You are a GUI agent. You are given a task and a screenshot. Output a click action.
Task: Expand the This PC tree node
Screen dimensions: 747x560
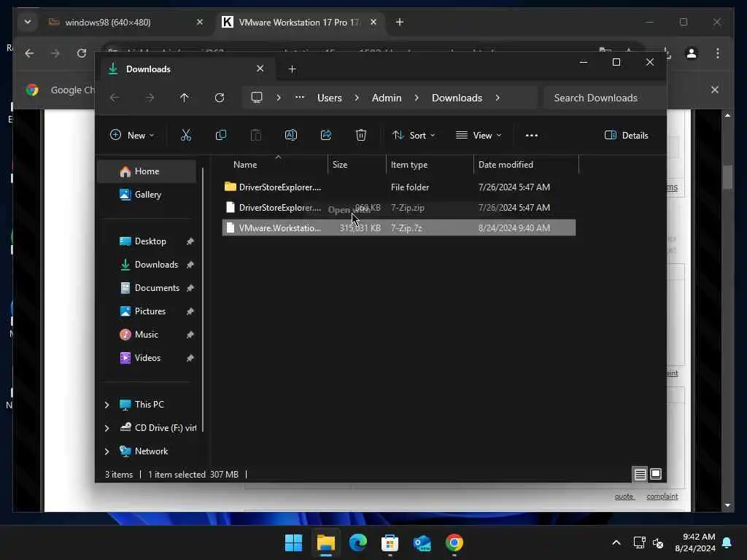107,405
